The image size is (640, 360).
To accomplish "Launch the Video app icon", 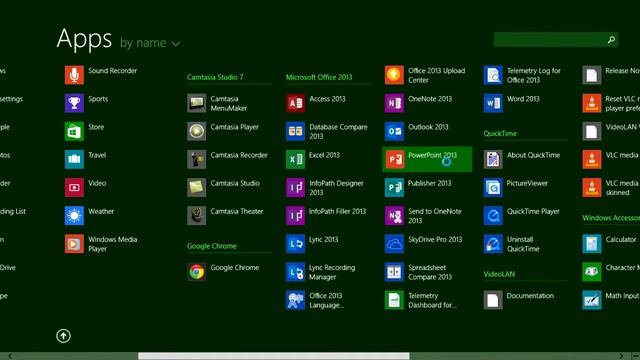I will click(74, 187).
